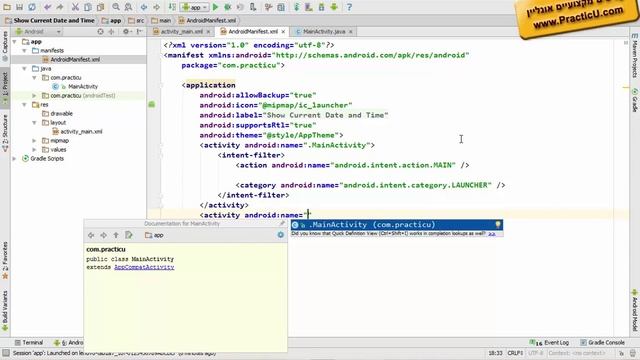Open the Favorites side tab
This screenshot has height=360, width=640.
[5, 260]
